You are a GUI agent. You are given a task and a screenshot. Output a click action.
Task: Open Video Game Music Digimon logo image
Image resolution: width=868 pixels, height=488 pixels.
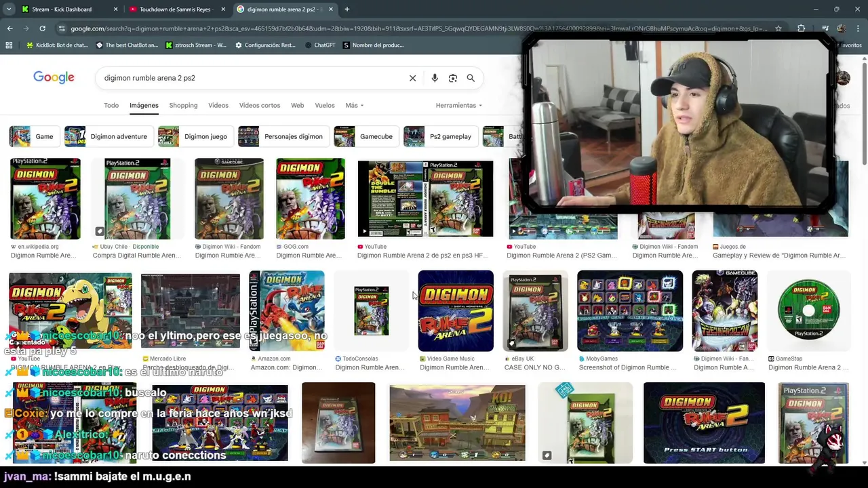point(456,310)
